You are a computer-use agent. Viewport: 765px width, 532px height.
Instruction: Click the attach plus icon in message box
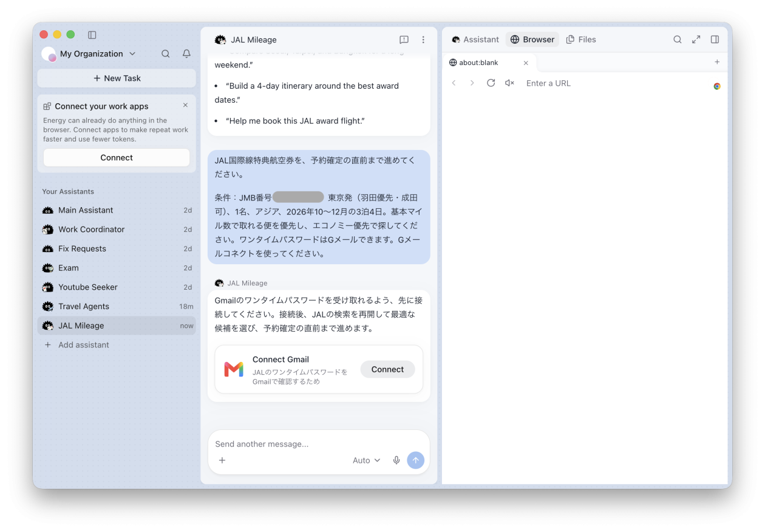click(x=222, y=460)
